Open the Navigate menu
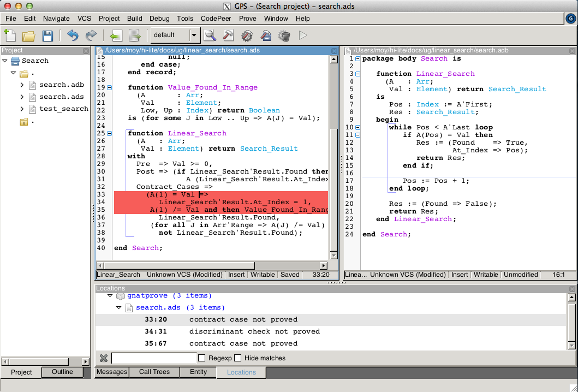The image size is (578, 392). click(x=56, y=19)
